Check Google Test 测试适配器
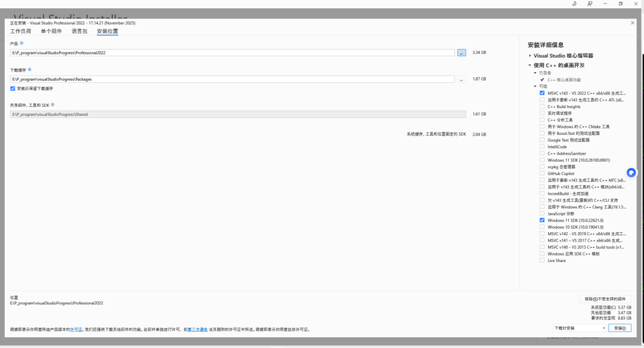Image resolution: width=644 pixels, height=348 pixels. 542,140
